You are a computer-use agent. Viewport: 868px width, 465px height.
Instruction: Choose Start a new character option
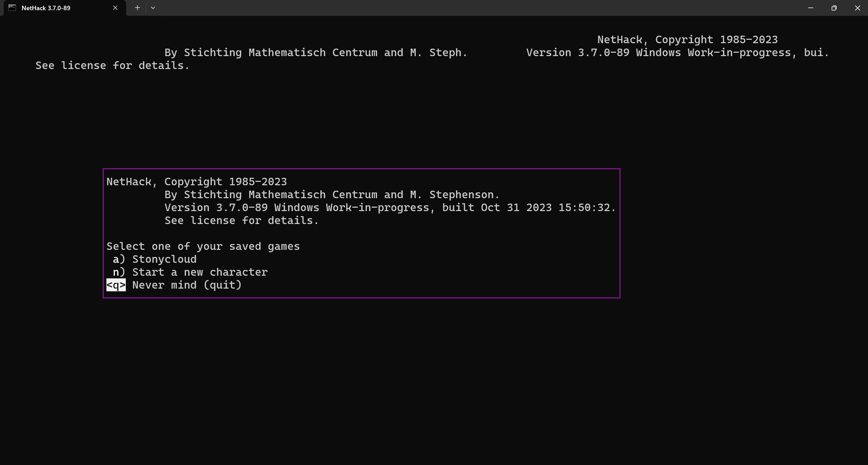click(x=190, y=272)
